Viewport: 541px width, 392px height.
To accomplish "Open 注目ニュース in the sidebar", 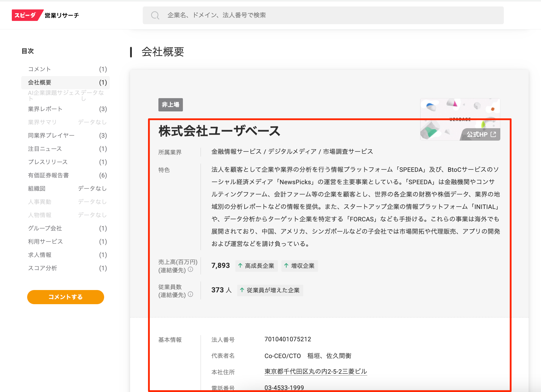I will tap(45, 149).
